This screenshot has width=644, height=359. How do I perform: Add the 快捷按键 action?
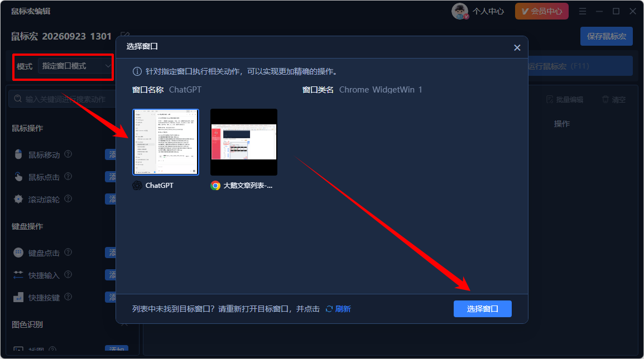111,298
